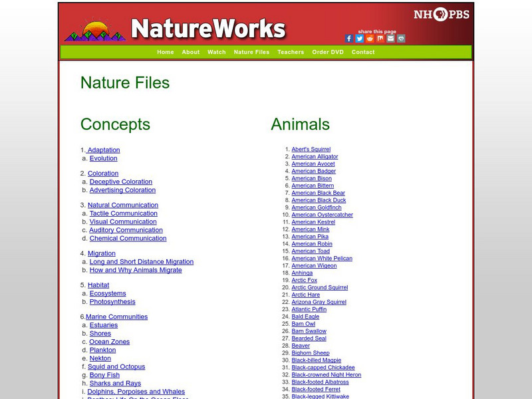The image size is (532, 399).
Task: Open the Bony Fish link
Action: click(x=104, y=375)
